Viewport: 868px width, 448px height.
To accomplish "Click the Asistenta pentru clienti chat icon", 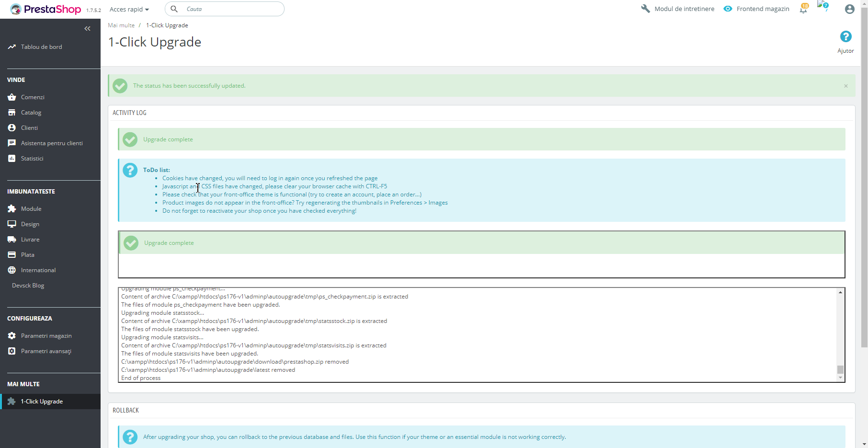I will pos(12,143).
